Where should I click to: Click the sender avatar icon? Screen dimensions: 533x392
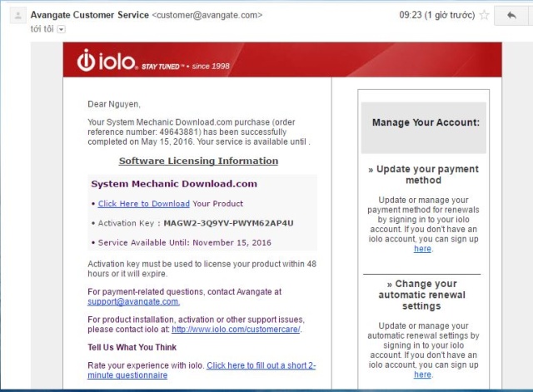click(x=18, y=16)
